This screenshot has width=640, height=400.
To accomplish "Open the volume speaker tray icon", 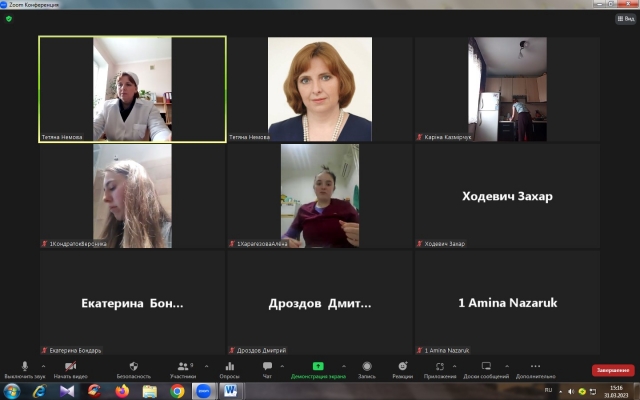I will point(571,391).
